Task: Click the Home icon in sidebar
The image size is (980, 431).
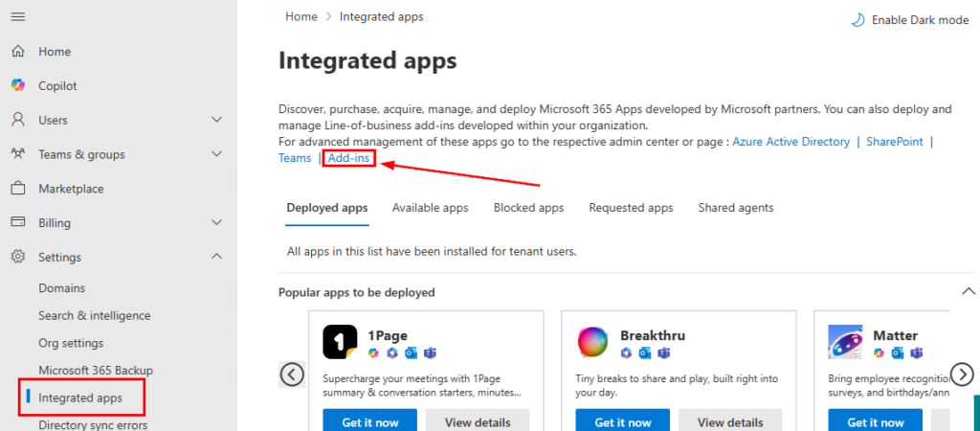Action: (x=18, y=52)
